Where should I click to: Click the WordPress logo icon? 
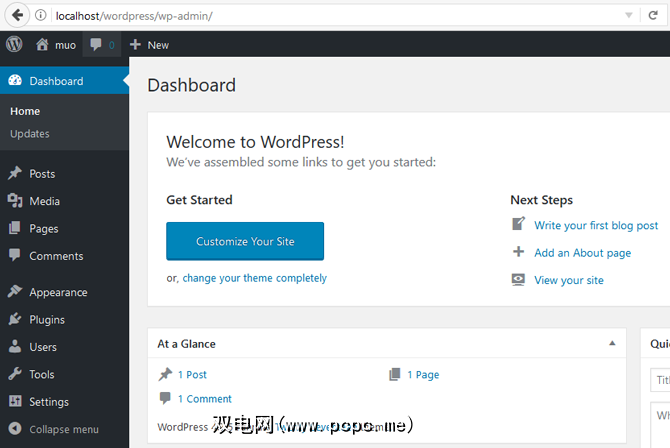point(14,45)
